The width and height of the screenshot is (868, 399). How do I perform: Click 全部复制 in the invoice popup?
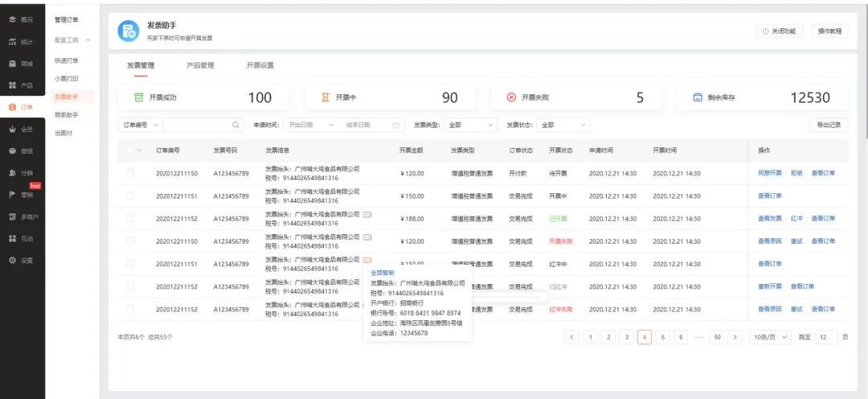click(382, 273)
